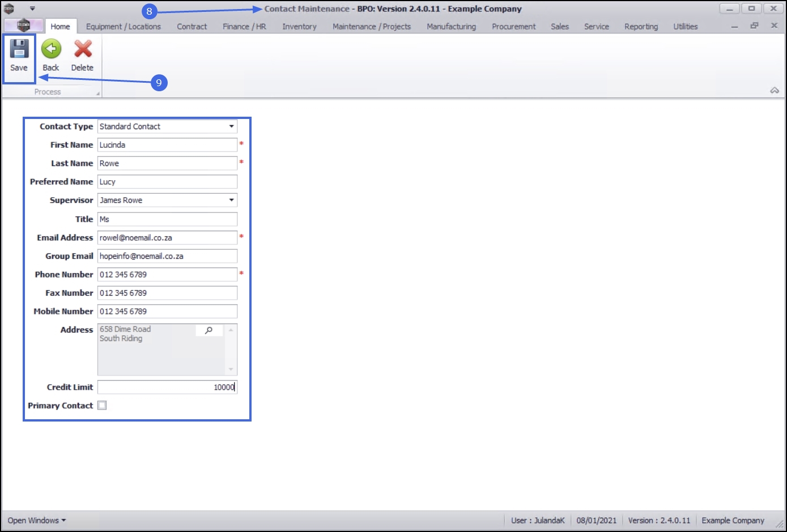Viewport: 787px width, 532px height.
Task: Click the Group Email field
Action: pyautogui.click(x=167, y=256)
